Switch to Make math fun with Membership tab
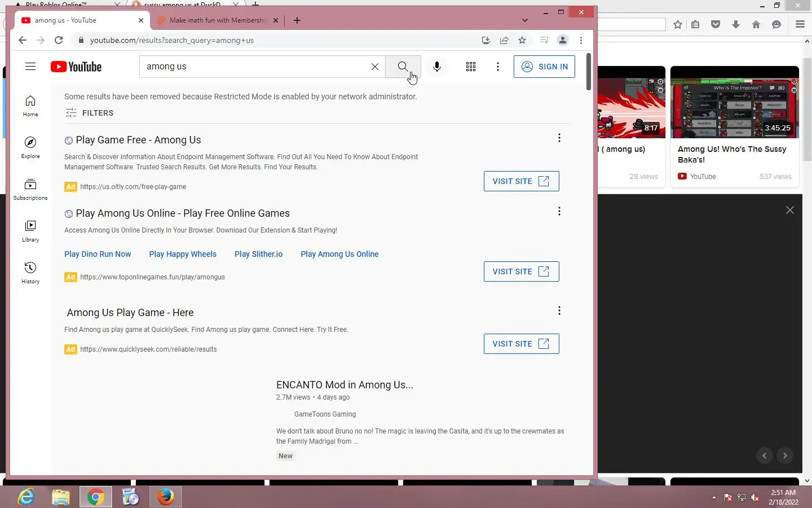812x508 pixels. 217,20
